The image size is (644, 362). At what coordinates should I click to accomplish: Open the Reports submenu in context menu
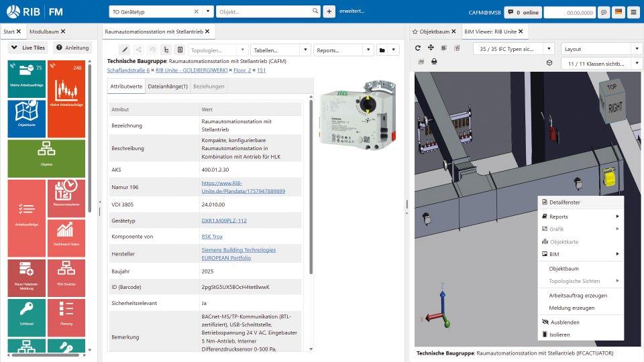[581, 217]
